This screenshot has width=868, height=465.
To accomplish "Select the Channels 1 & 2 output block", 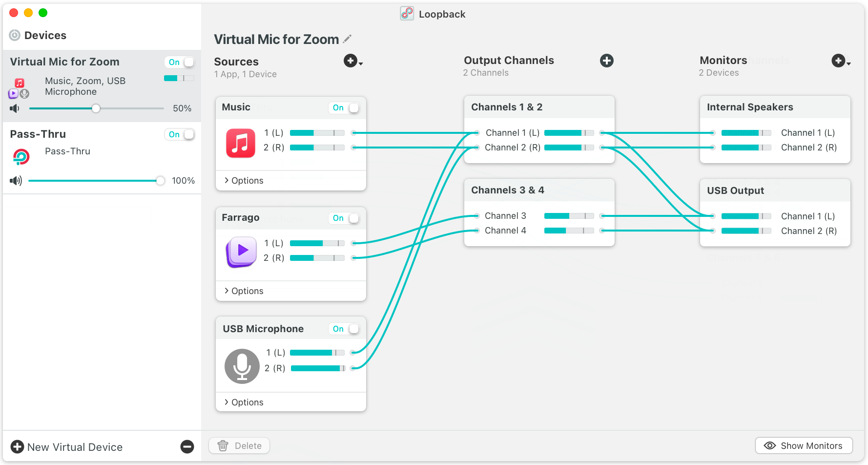I will (539, 129).
